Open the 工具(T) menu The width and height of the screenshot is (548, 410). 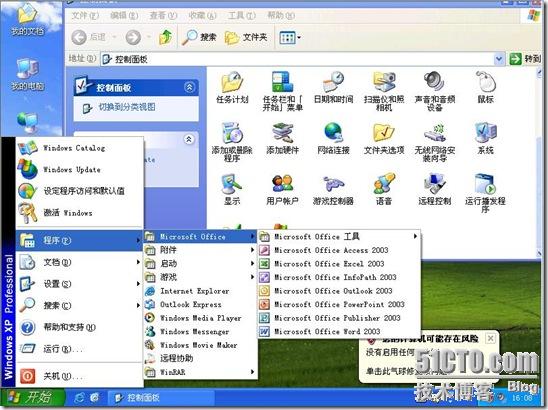(x=241, y=15)
